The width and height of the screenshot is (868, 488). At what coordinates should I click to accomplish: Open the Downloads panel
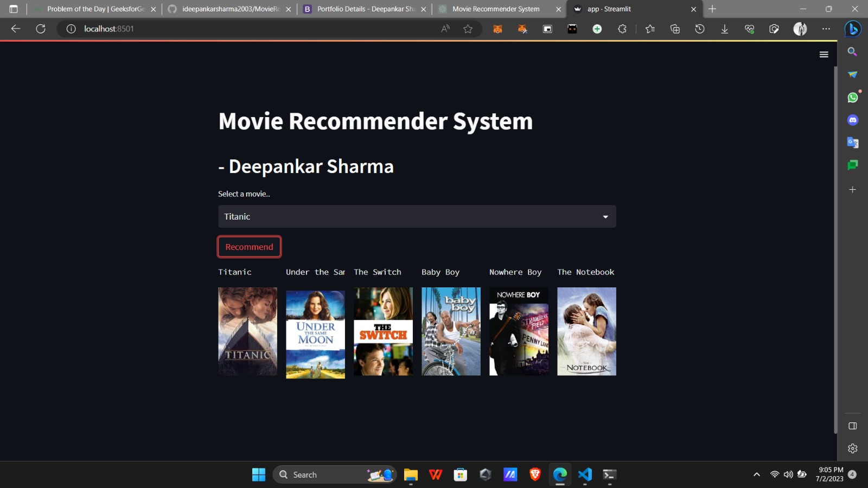(725, 29)
